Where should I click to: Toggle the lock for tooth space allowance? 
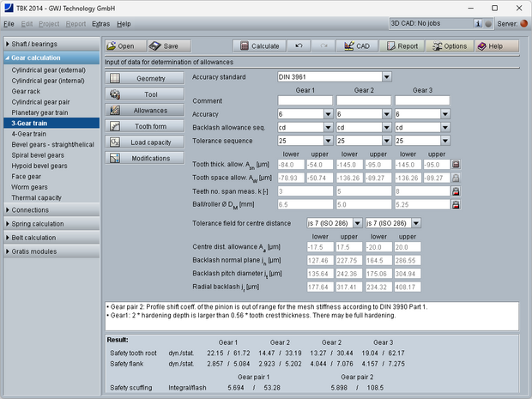pyautogui.click(x=456, y=178)
